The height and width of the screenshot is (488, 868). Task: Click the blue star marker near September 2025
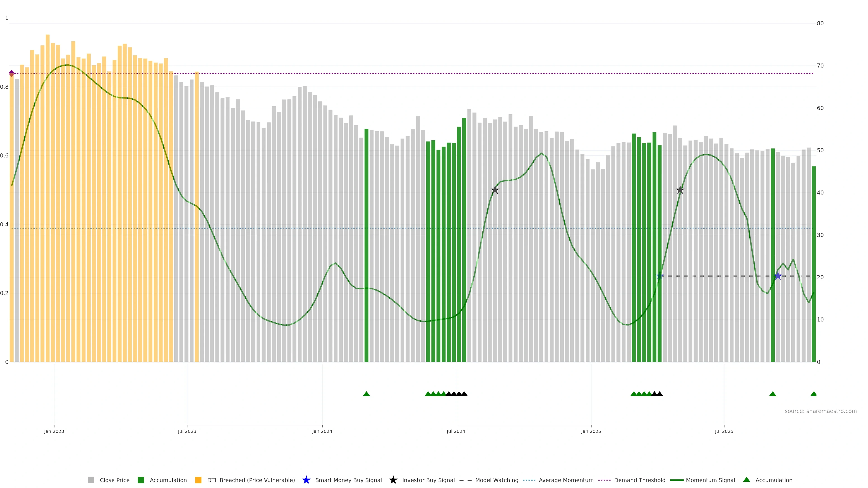778,276
